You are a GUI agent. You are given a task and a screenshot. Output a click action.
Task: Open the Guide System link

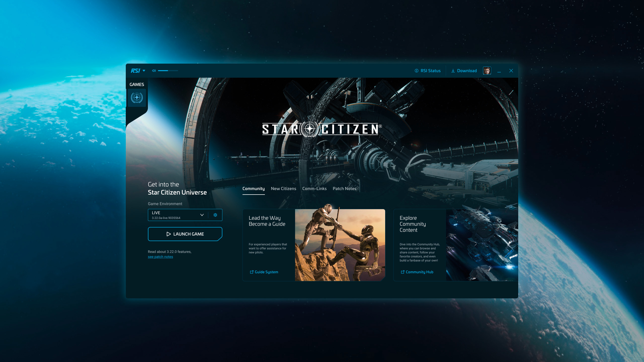click(x=264, y=272)
